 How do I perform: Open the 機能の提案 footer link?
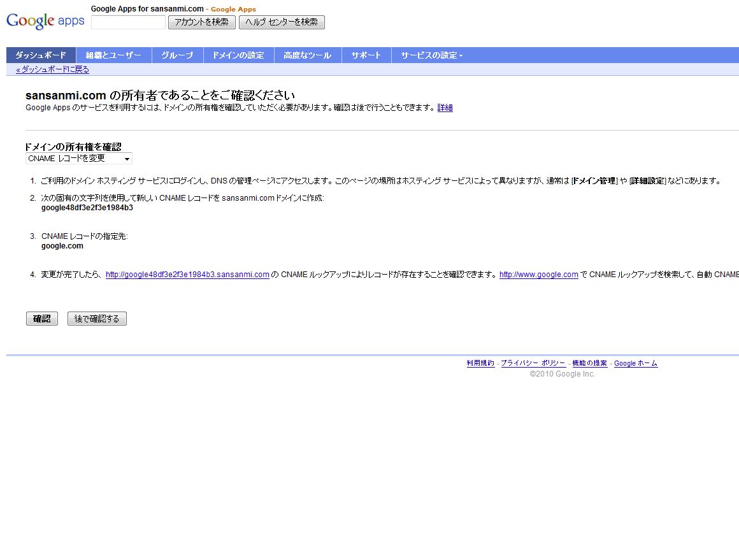[x=589, y=363]
